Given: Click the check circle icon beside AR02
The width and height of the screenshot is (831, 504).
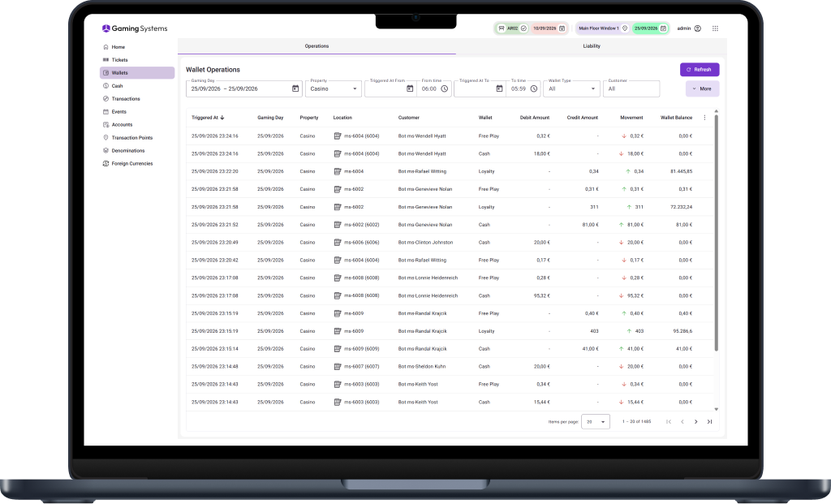Looking at the screenshot, I should pyautogui.click(x=523, y=28).
